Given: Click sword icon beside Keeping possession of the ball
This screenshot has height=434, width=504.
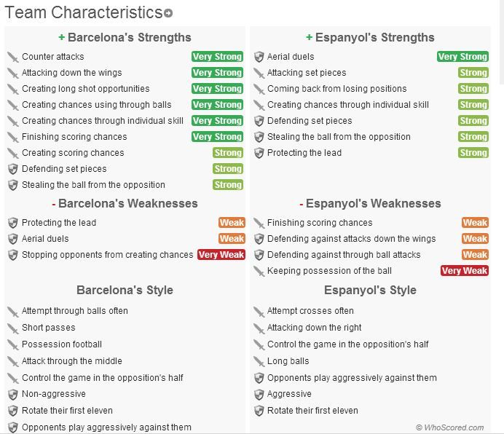Looking at the screenshot, I should coord(259,271).
